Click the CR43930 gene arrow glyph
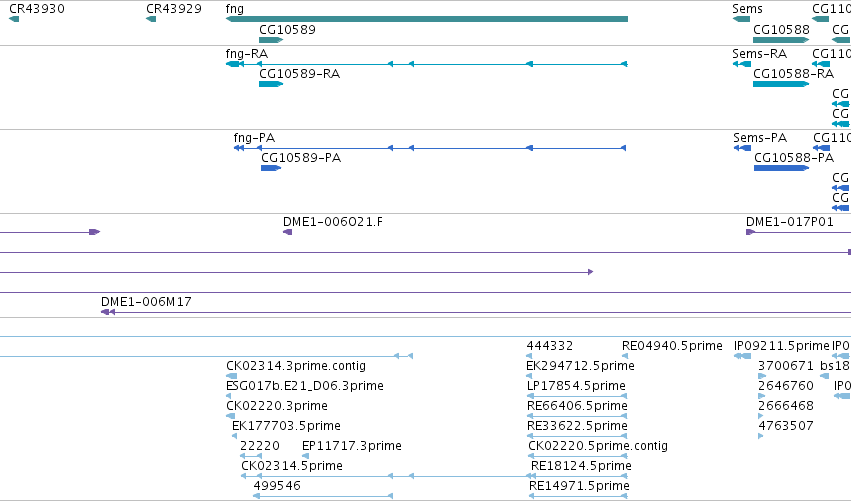Screen dimensions: 851x501 (x=14, y=19)
